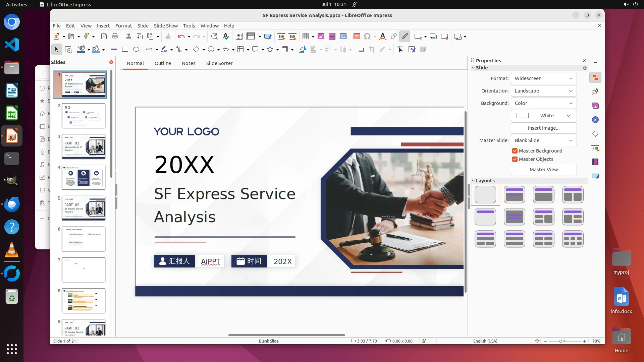This screenshot has width=644, height=362.
Task: Click the Insert Text Box icon
Action: pos(357,37)
